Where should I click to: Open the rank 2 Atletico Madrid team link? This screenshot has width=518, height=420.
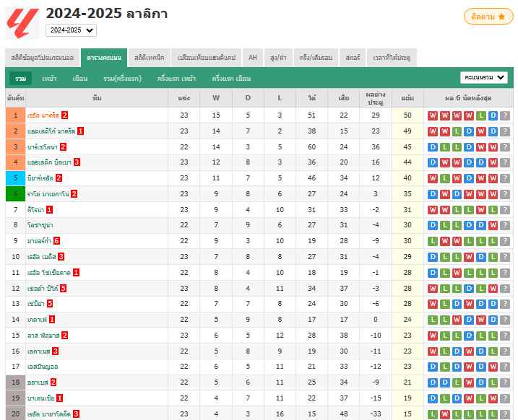(x=51, y=131)
